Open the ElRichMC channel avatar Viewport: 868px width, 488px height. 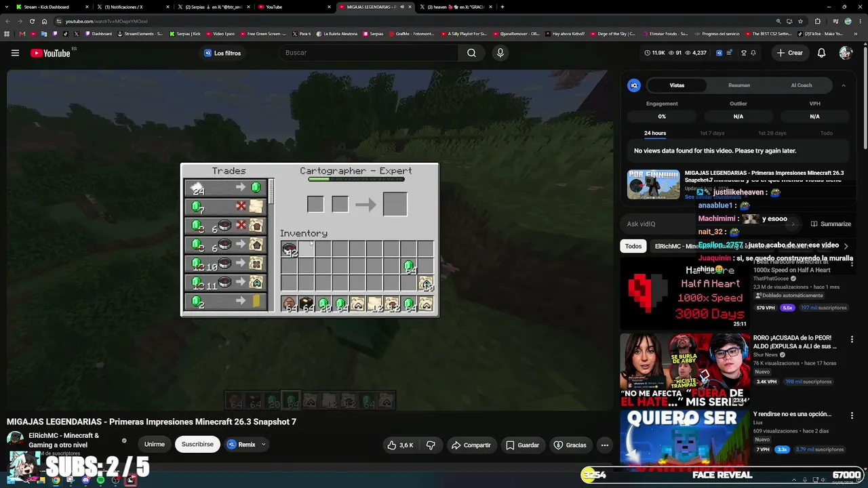point(15,439)
